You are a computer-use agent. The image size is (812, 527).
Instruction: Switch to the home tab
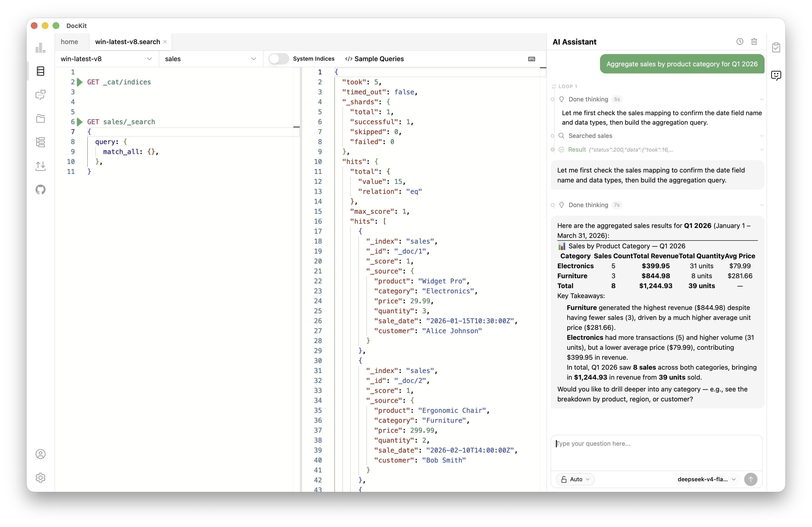[x=69, y=42]
